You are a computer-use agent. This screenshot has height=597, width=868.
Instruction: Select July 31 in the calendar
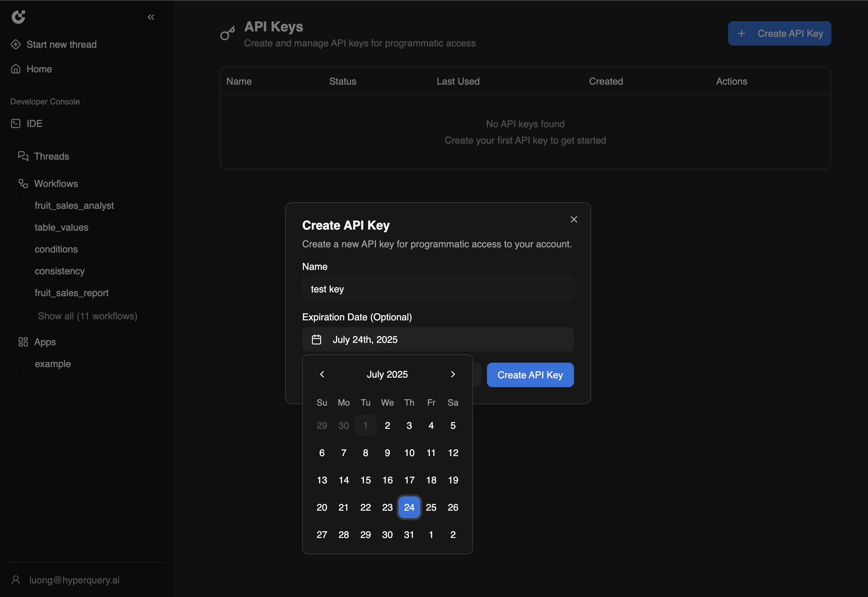(409, 535)
